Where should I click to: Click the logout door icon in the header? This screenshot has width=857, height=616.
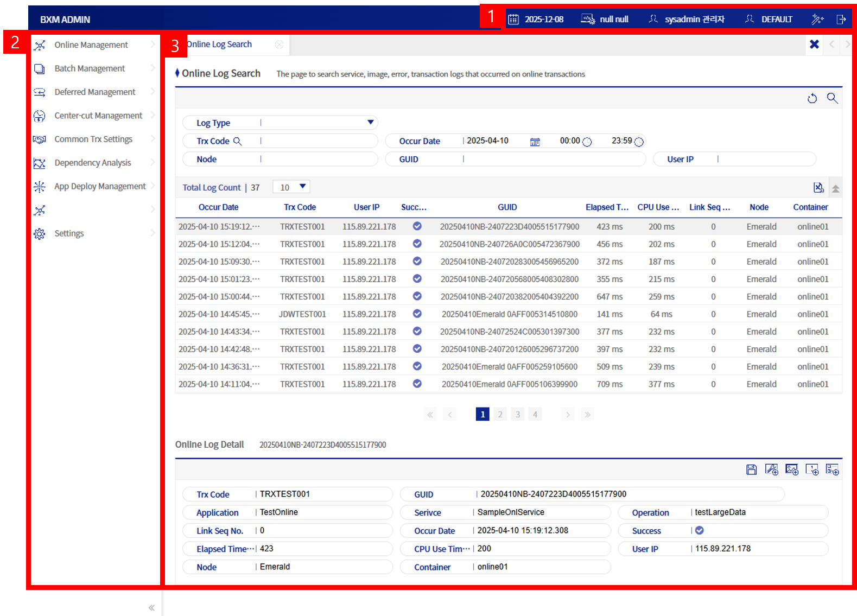(x=841, y=20)
